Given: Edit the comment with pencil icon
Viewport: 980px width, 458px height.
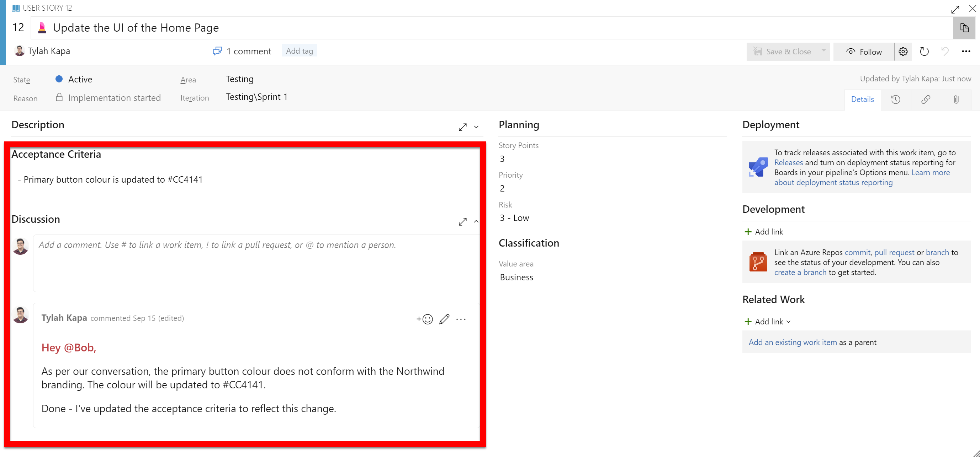Looking at the screenshot, I should coord(444,319).
